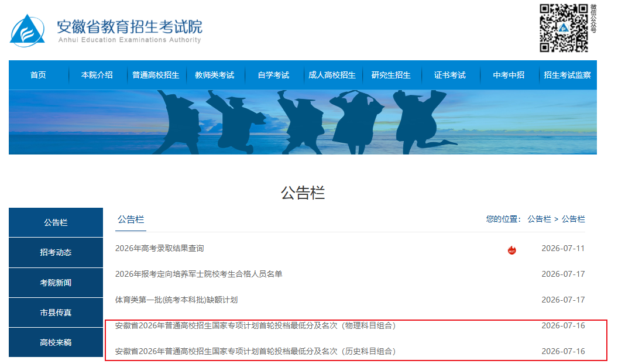Click the last 公告栏 breadcrumb link
The image size is (625, 364).
click(x=573, y=219)
